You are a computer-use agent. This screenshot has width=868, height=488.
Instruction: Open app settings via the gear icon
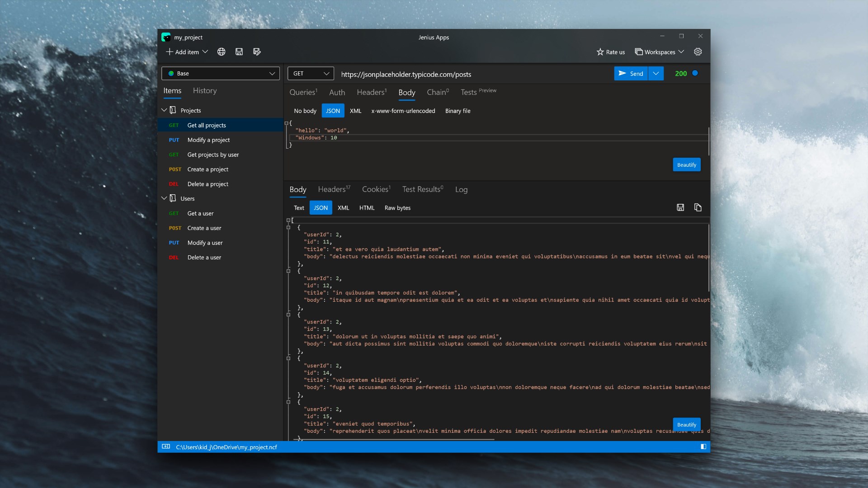698,52
